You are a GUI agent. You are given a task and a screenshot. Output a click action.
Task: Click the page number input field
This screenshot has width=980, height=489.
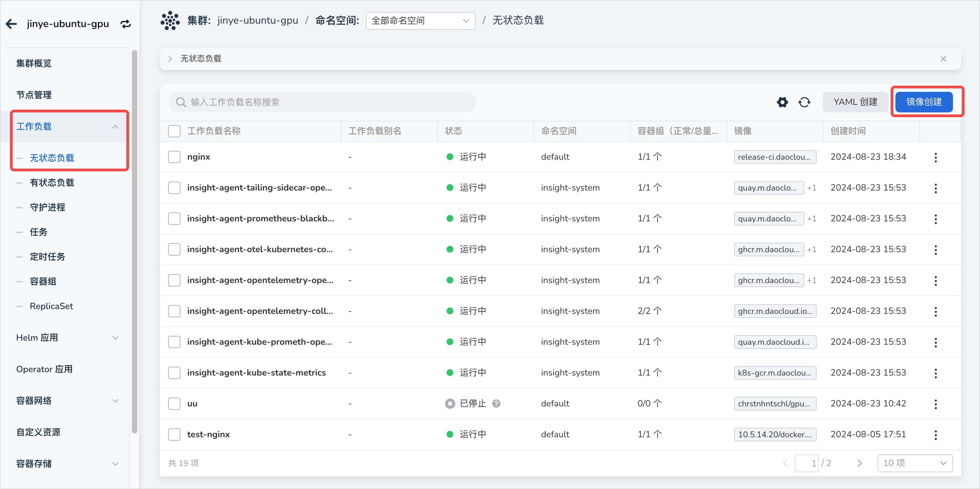pos(806,463)
